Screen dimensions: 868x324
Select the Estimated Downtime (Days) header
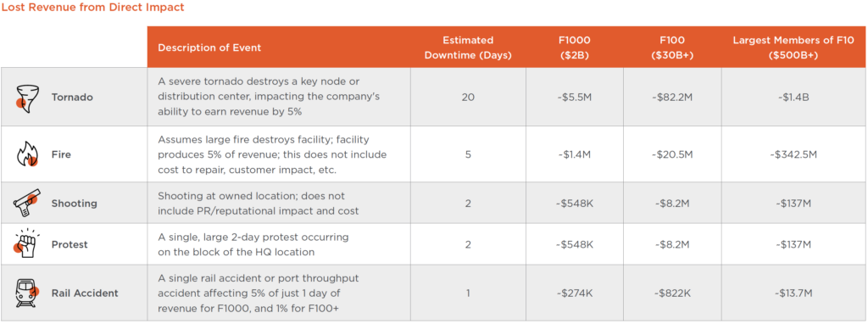[x=468, y=47]
